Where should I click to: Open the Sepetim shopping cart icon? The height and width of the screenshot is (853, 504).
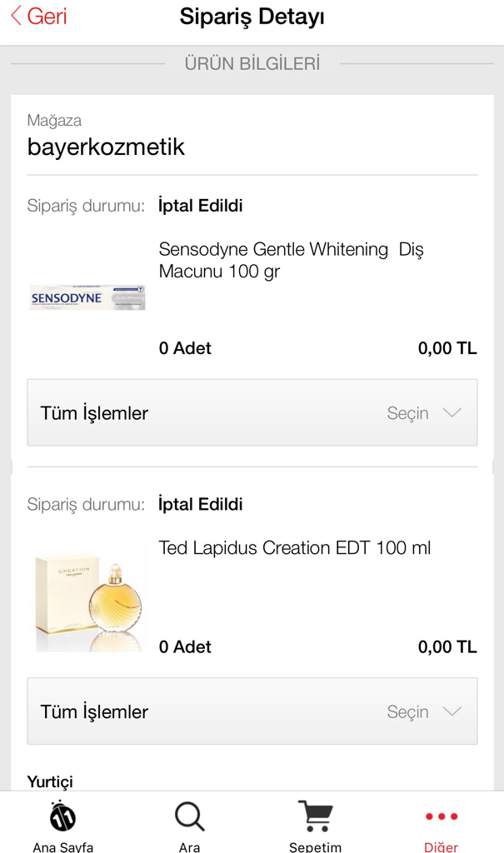[x=315, y=816]
